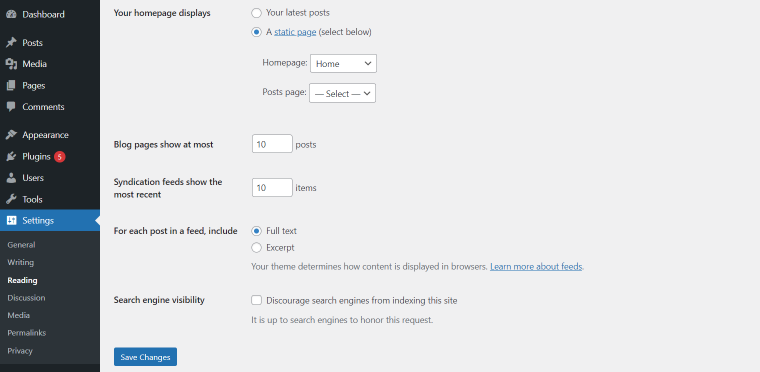
Task: Click the honor this request note text
Action: point(342,320)
